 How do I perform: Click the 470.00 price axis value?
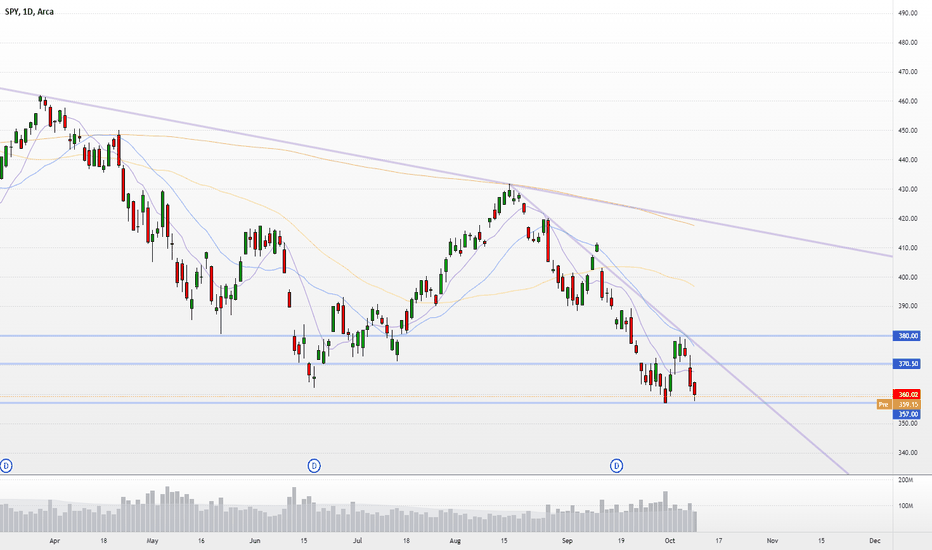click(x=908, y=72)
